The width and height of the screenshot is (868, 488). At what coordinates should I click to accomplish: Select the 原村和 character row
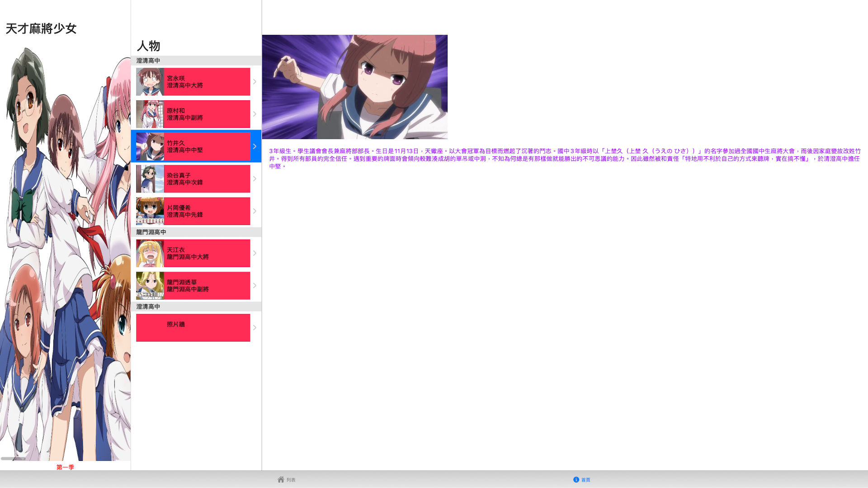click(196, 114)
